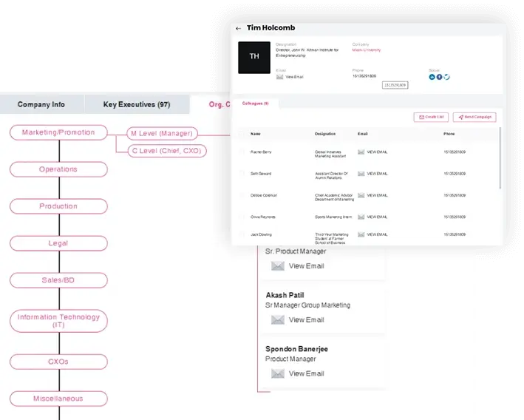524x420 pixels.
Task: Tick the checkbox next to Debbie Coleman
Action: tap(241, 195)
